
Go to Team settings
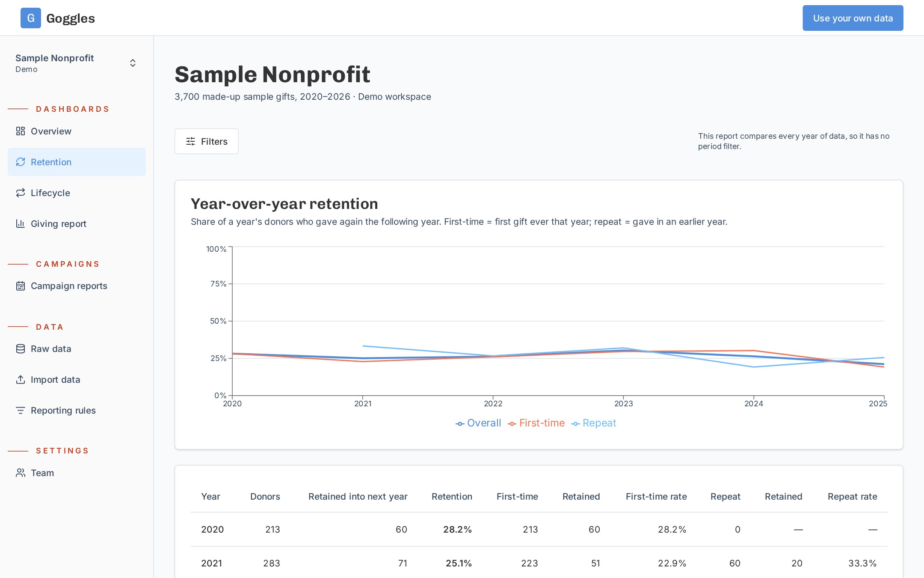77,473
